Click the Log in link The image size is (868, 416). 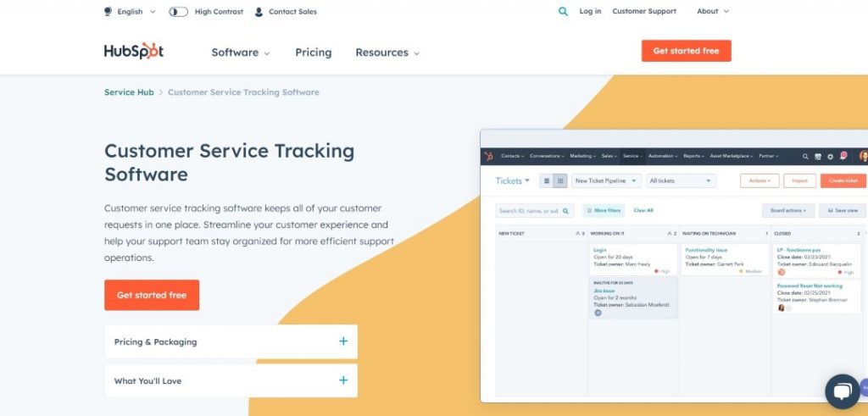[x=590, y=11]
